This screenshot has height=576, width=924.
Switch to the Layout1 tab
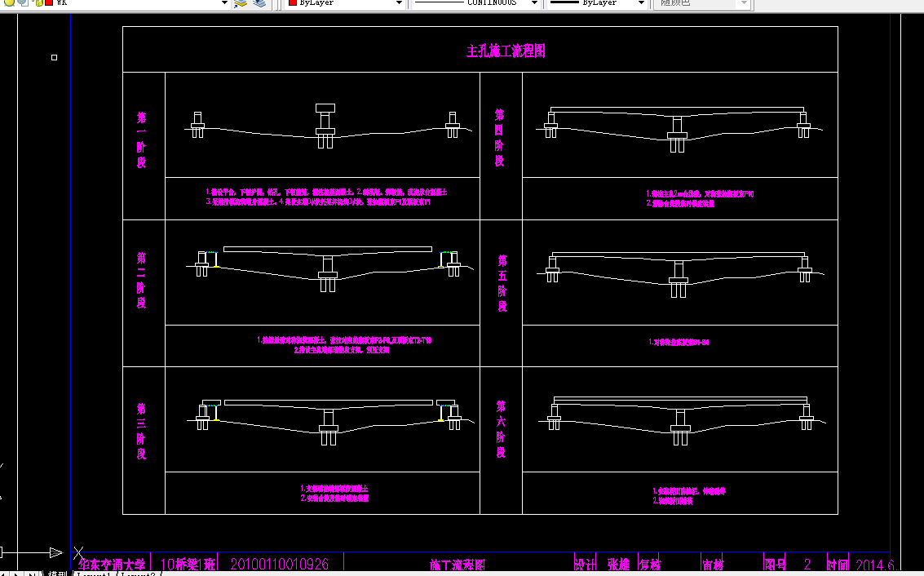[93, 573]
